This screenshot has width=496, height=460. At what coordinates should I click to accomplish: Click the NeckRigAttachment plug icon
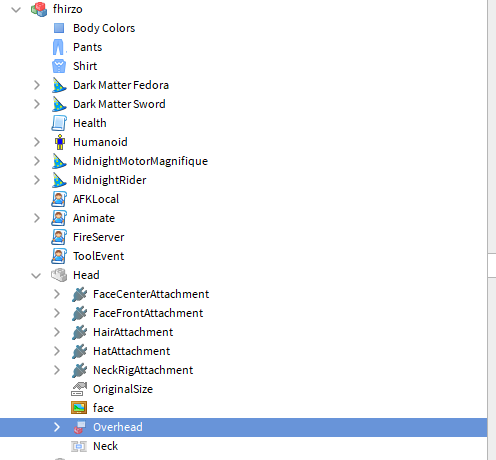[79, 370]
